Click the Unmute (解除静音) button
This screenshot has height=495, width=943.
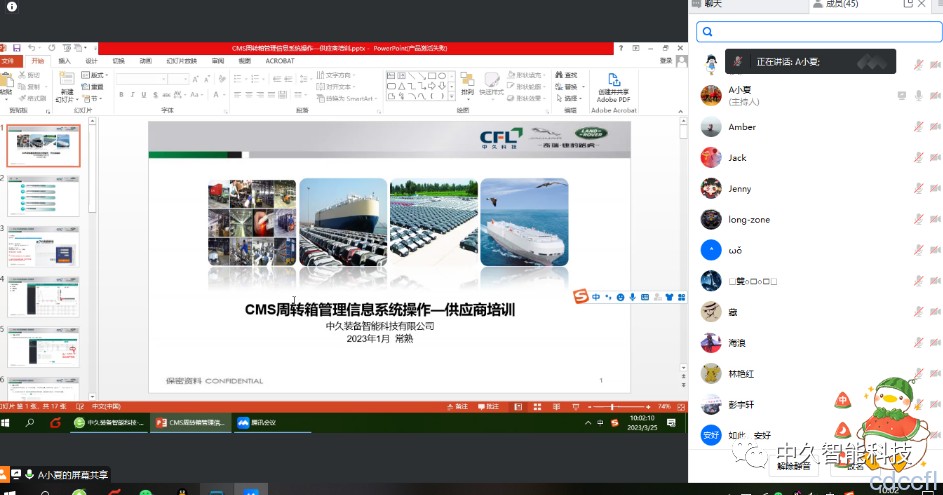point(793,466)
